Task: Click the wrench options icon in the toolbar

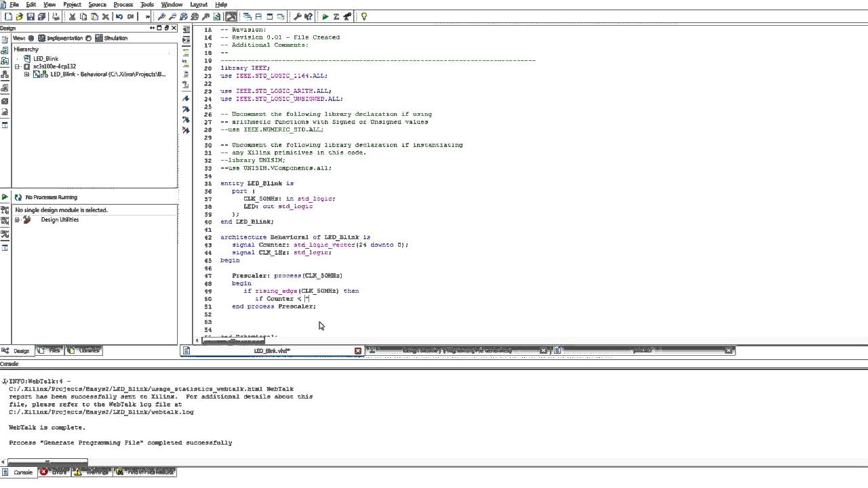Action: 298,16
